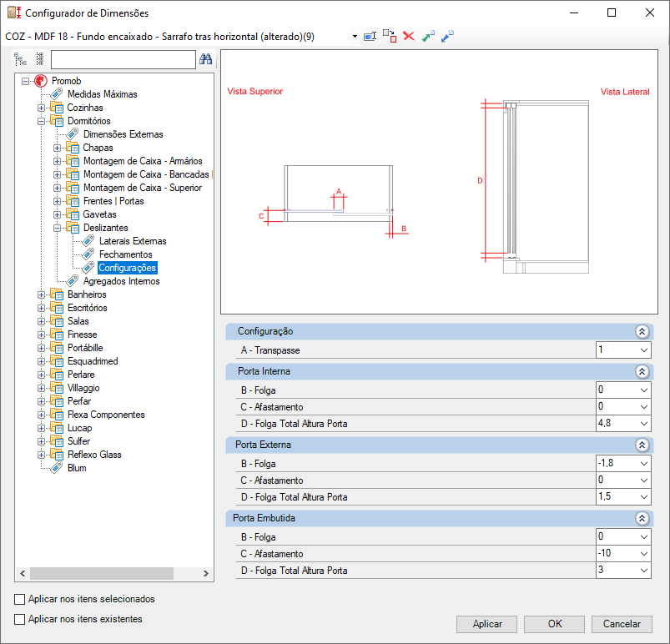This screenshot has height=644, width=670.
Task: Click the Reflexo Glass folder icon
Action: pyautogui.click(x=57, y=455)
